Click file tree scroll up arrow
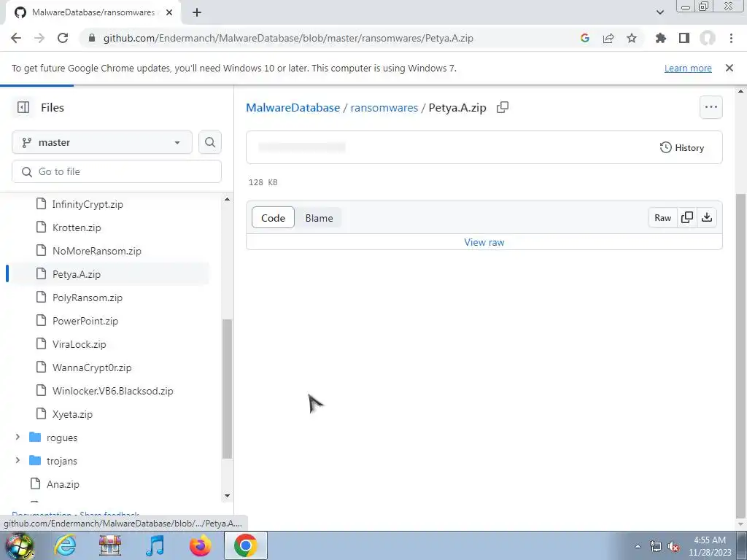 [228, 199]
